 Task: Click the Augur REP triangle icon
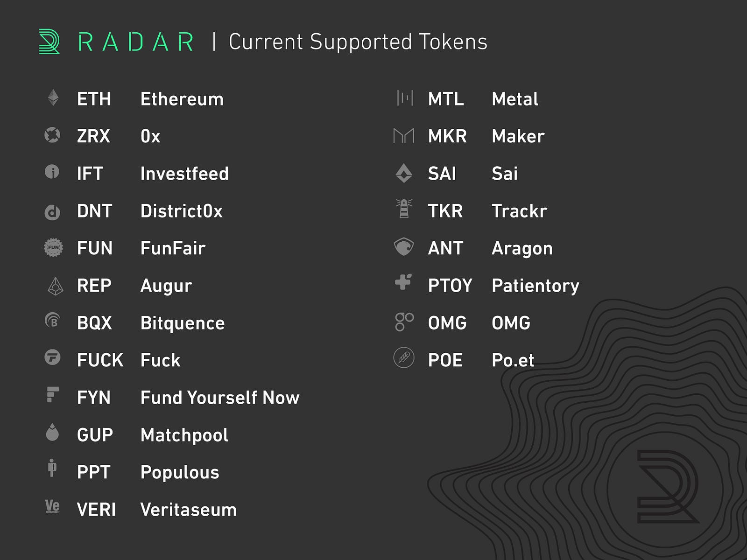[x=56, y=286]
